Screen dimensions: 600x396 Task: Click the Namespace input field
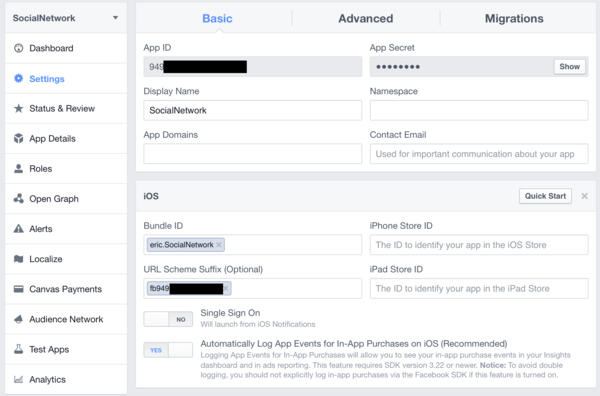pyautogui.click(x=479, y=110)
